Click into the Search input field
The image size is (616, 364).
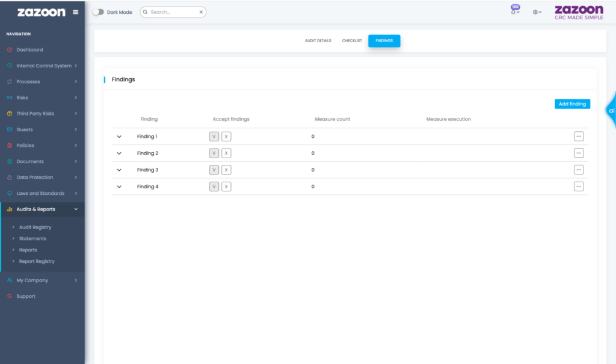(x=173, y=12)
